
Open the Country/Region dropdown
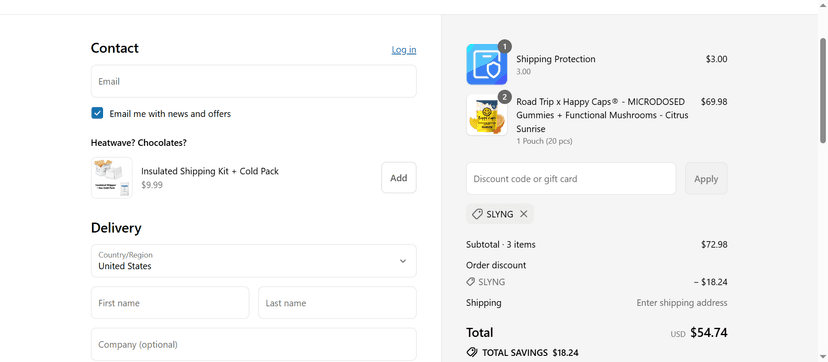253,261
